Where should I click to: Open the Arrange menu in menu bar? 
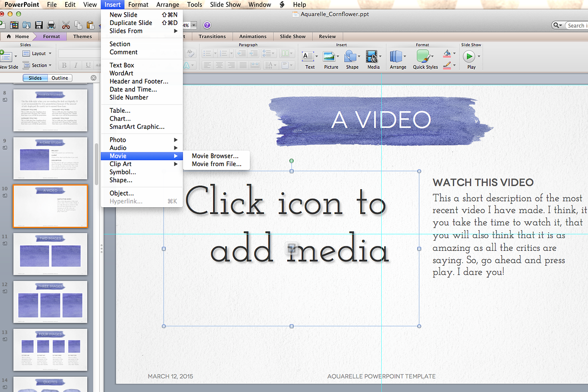(168, 4)
